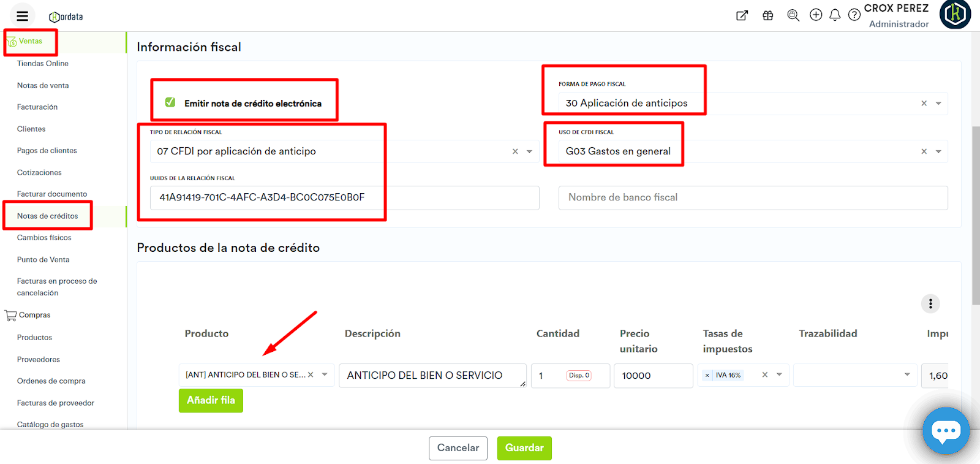
Task: Expand the Forma de pago fiscal dropdown
Action: tap(938, 104)
